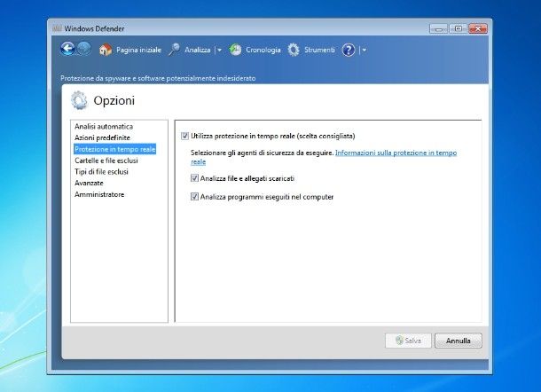
Task: Select Azioni predefinite option
Action: [103, 137]
